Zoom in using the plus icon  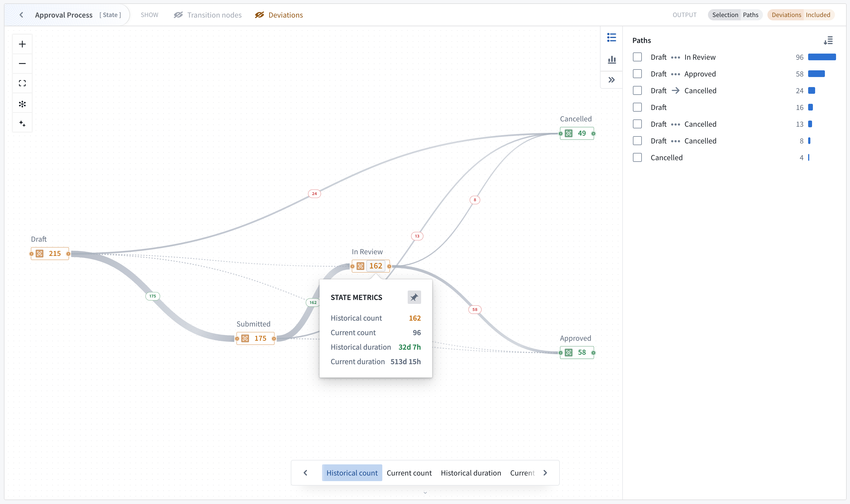pyautogui.click(x=22, y=44)
